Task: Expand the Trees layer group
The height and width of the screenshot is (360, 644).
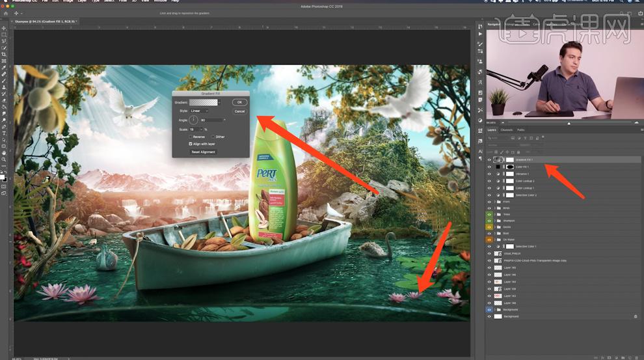Action: coord(495,215)
